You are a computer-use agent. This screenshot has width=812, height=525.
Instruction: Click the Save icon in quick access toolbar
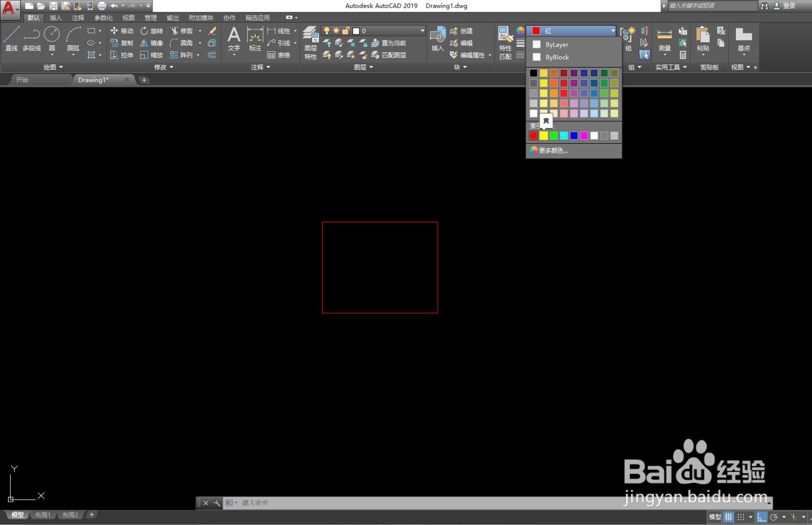point(53,6)
